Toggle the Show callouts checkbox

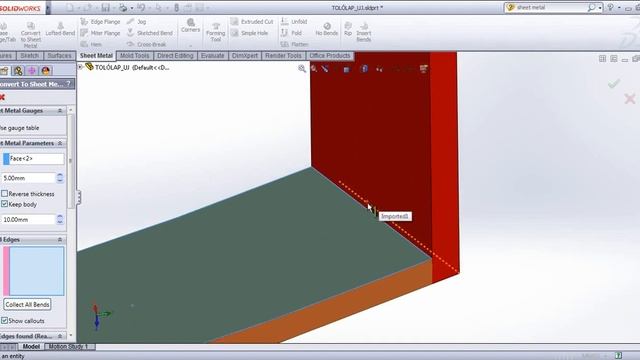pos(4,320)
